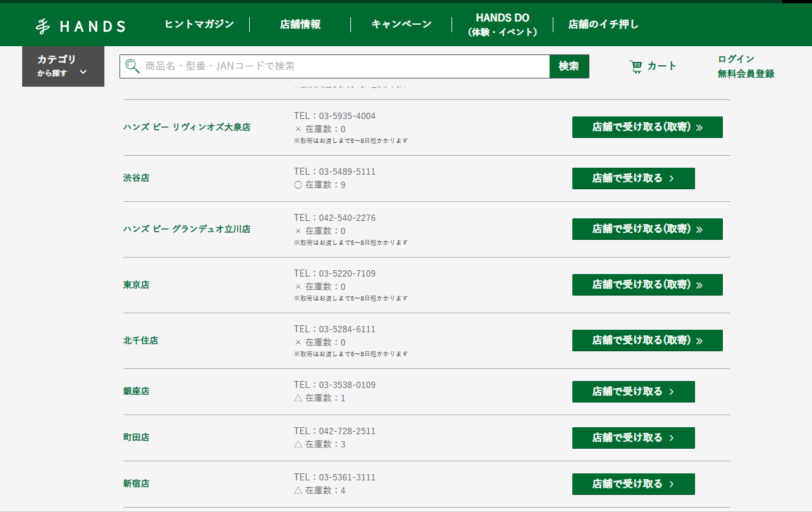The image size is (812, 512).
Task: Open 店舗のイチ押し menu
Action: (x=603, y=25)
